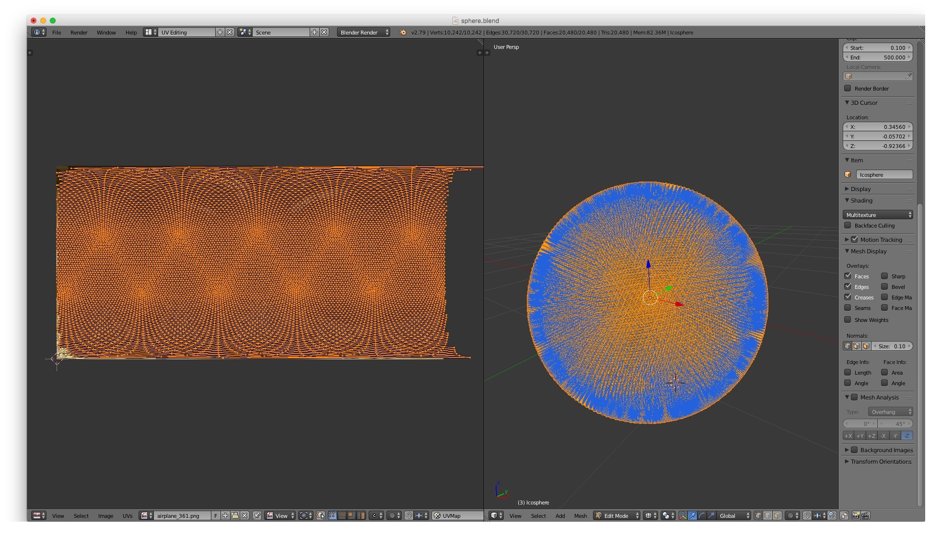952x560 pixels.
Task: Open the Edit Mode selector dropdown
Action: (617, 516)
